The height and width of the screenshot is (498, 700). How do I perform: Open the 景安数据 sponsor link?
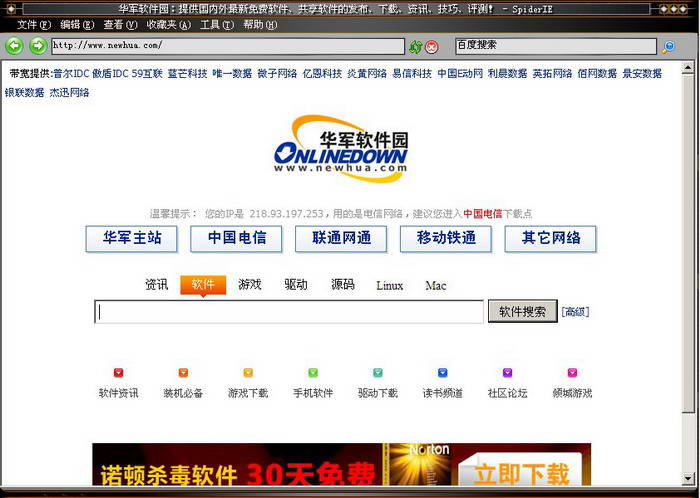[x=642, y=74]
